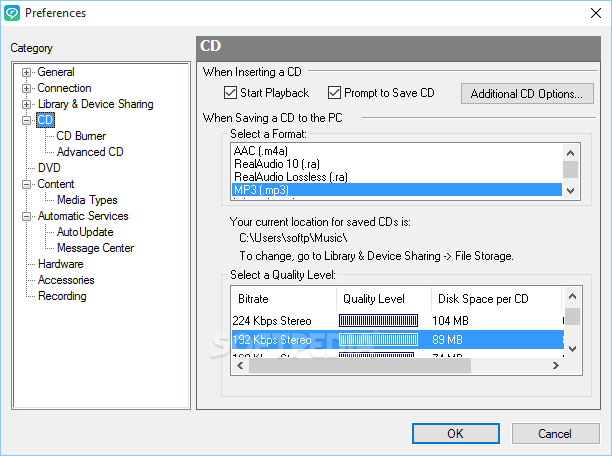
Task: Toggle the Prompt to Save CD checkbox
Action: pyautogui.click(x=334, y=93)
